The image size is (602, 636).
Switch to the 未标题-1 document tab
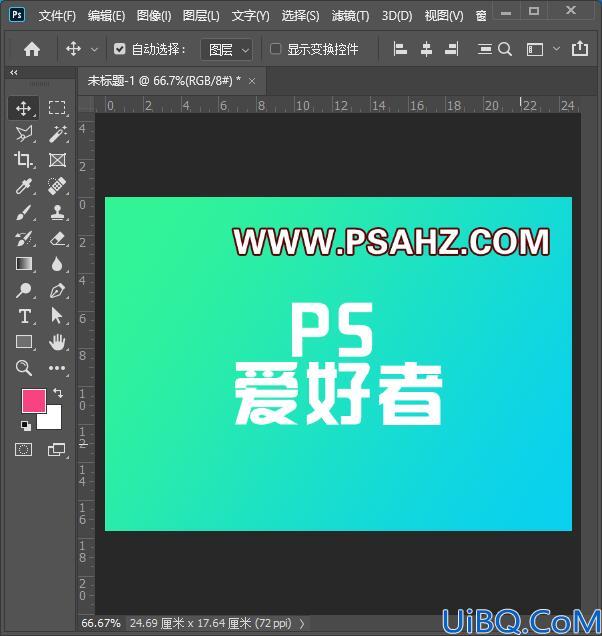coord(164,81)
